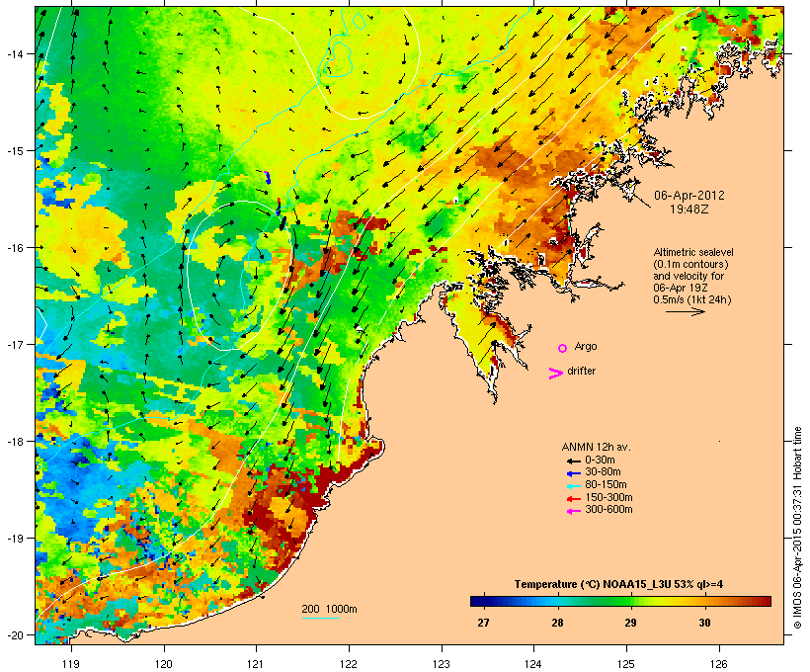Click the '-14' latitude axis label
810x672 pixels.
(x=14, y=53)
